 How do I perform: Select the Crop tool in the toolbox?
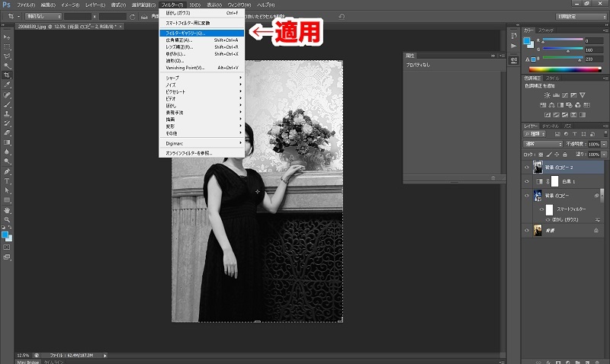[7, 75]
